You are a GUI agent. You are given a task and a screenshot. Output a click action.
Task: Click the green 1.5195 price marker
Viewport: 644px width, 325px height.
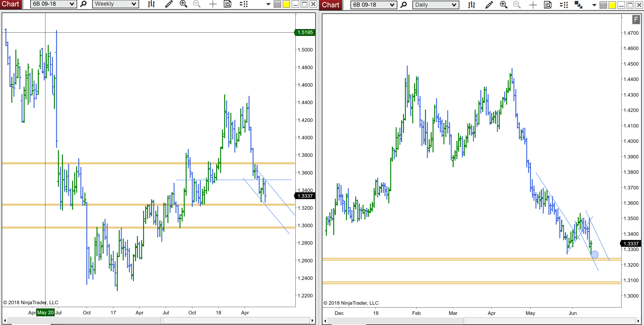(305, 32)
